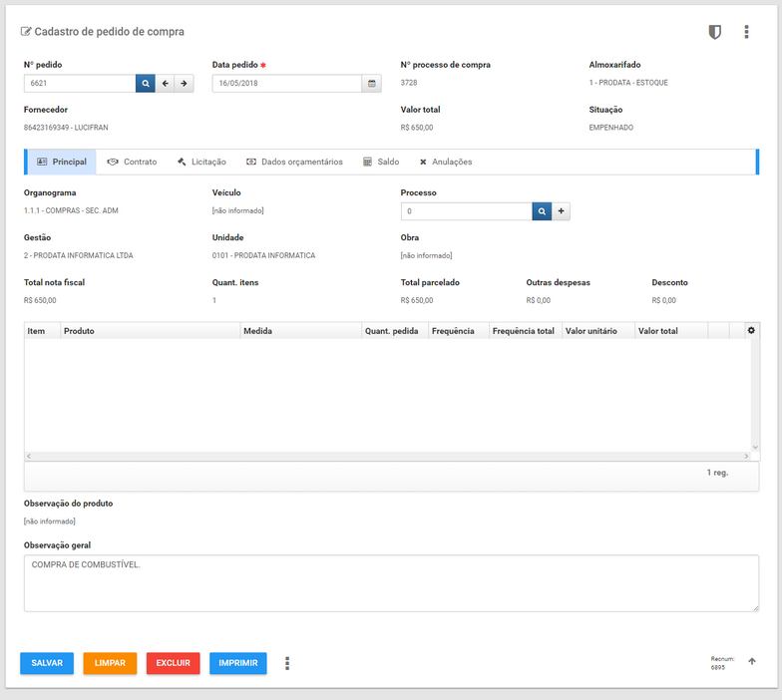Viewport: 782px width, 700px height.
Task: Open the top-right vertical dots menu
Action: 746,32
